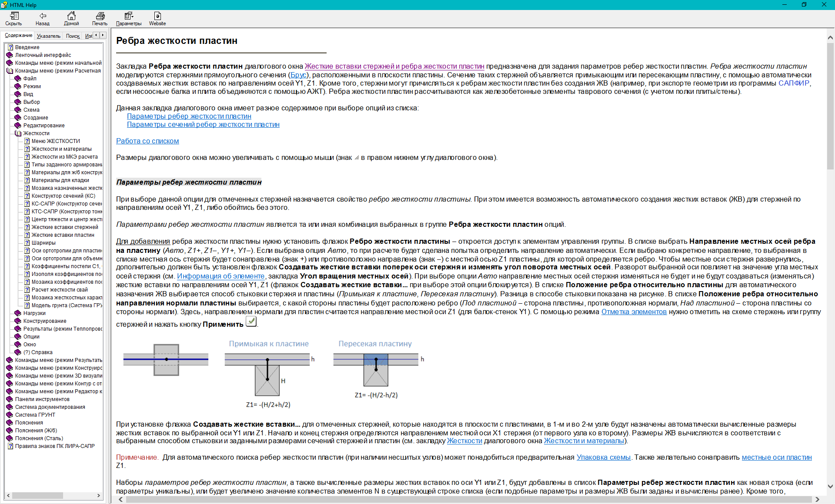Follow the Жесткие вставки стержней и ребра link
Screen dimensions: 835x504
click(x=394, y=66)
